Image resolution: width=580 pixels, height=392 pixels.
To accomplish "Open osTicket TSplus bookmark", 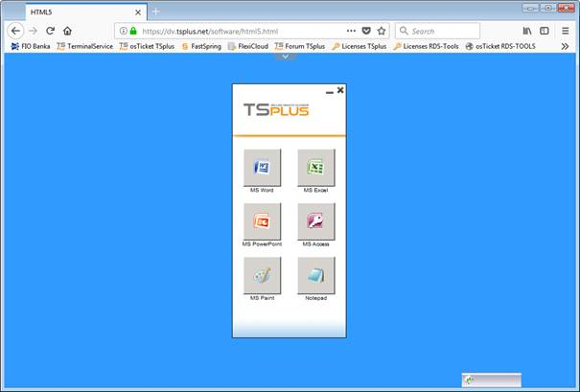I will pyautogui.click(x=147, y=46).
